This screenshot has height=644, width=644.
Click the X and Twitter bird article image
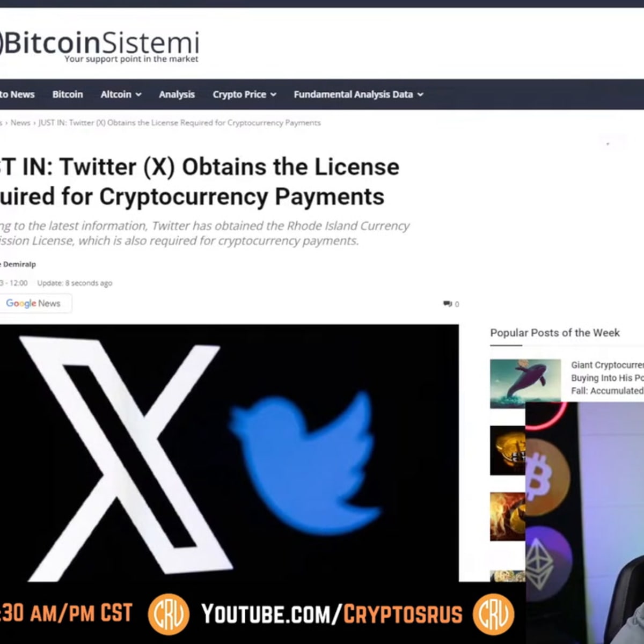tap(229, 453)
